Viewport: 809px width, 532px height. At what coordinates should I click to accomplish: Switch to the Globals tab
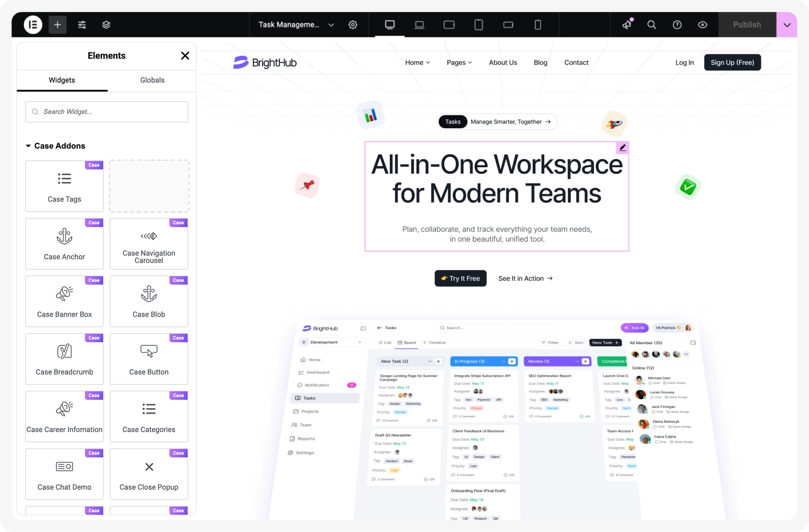tap(152, 80)
